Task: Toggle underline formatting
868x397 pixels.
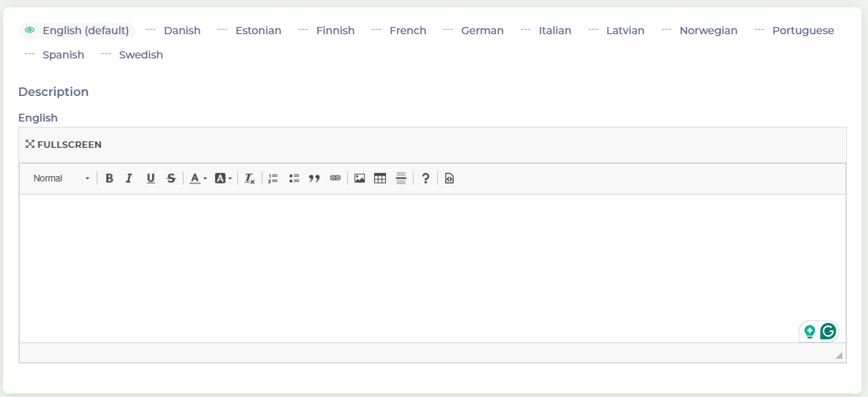Action: (x=151, y=178)
